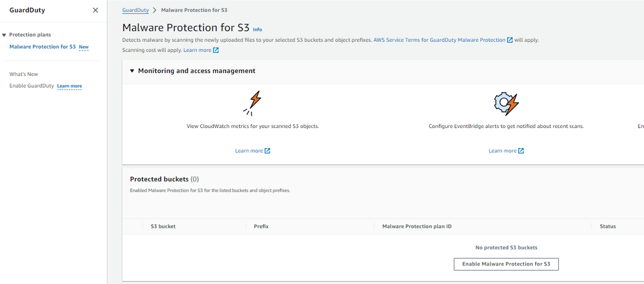
Task: Click the Info link next to page title
Action: [257, 30]
